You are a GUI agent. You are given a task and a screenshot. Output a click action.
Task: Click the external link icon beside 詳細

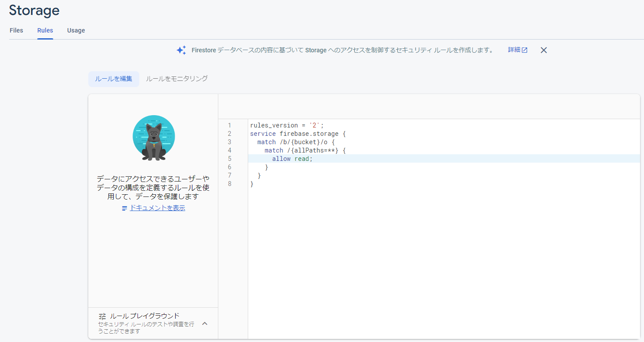click(x=525, y=50)
